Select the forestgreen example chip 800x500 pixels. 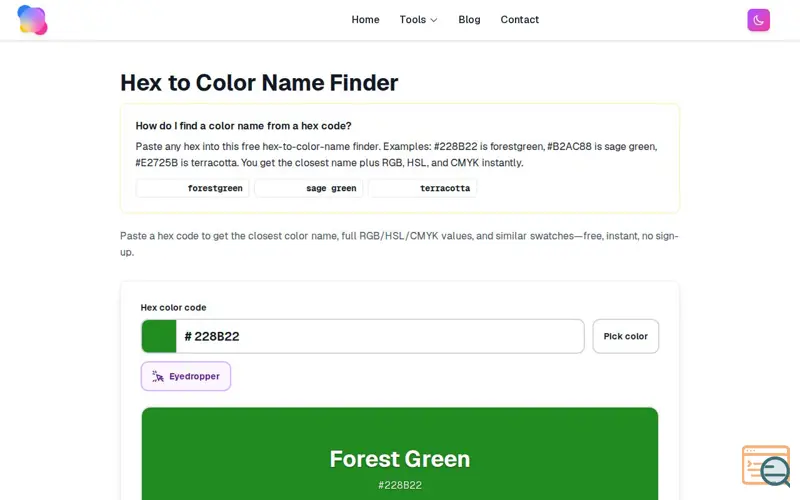[192, 188]
